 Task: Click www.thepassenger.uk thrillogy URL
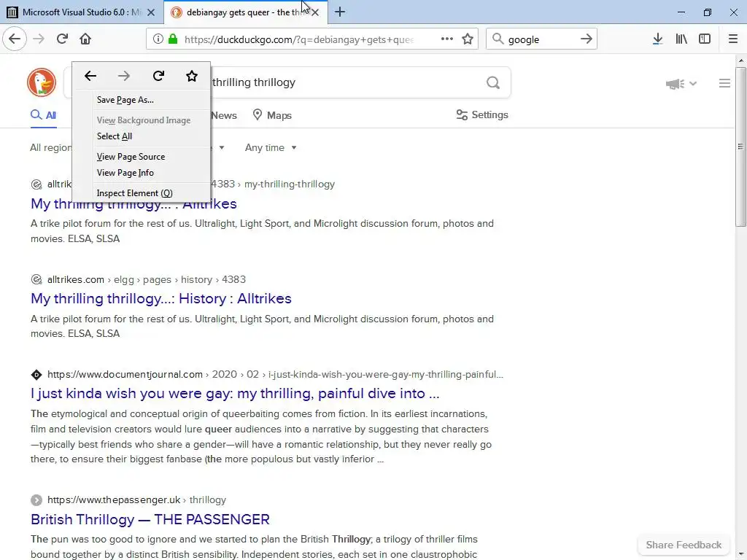click(136, 500)
